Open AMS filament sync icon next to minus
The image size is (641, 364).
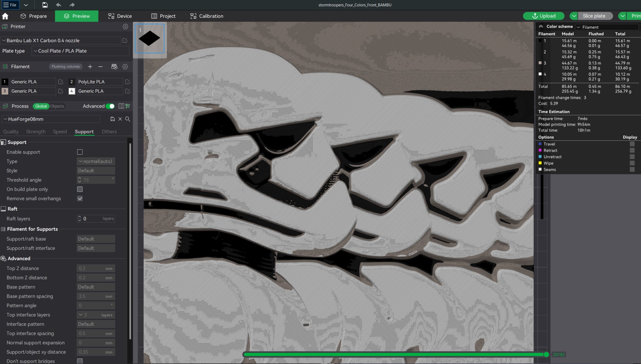point(114,67)
